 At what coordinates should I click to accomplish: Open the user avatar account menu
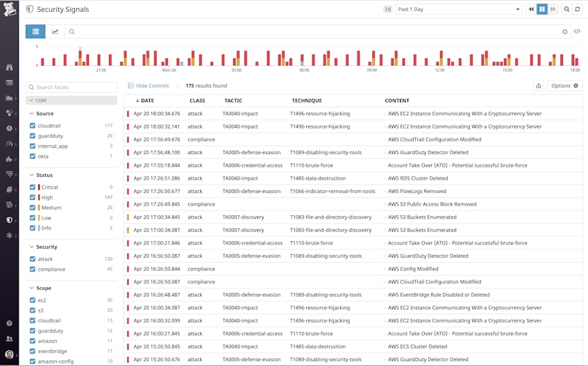[10, 354]
